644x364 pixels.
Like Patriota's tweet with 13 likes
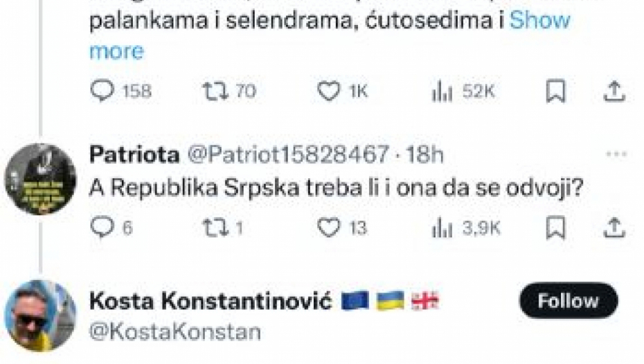(x=328, y=228)
